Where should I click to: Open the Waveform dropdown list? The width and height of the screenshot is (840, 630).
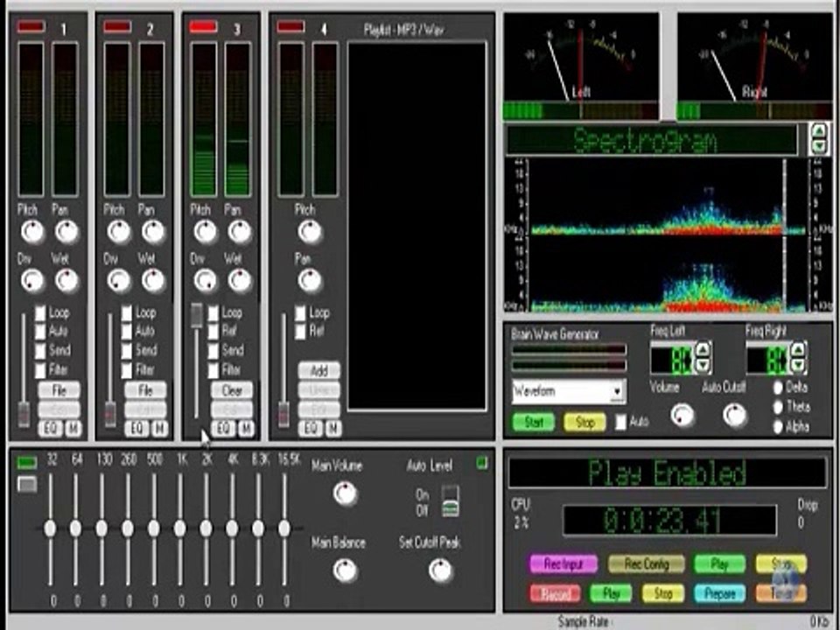pyautogui.click(x=617, y=392)
